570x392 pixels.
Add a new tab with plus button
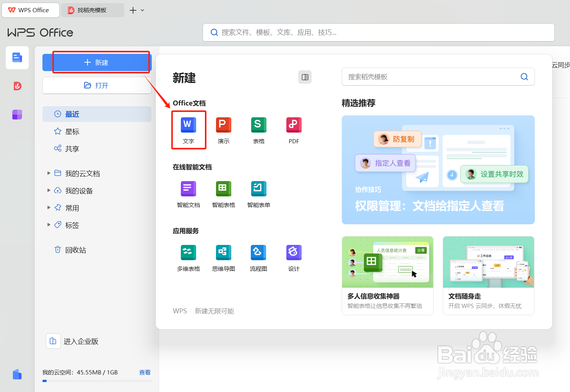point(133,10)
